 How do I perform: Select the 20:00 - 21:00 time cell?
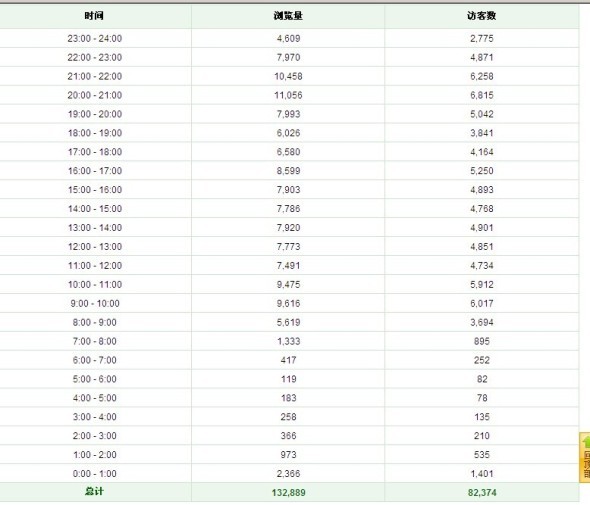95,95
